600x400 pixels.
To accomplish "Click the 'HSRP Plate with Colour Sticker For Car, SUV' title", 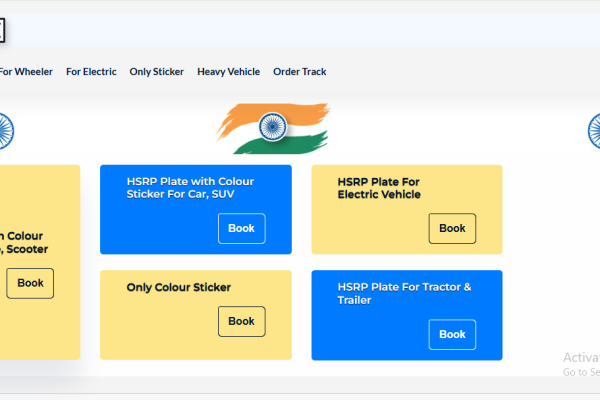I will [x=190, y=188].
